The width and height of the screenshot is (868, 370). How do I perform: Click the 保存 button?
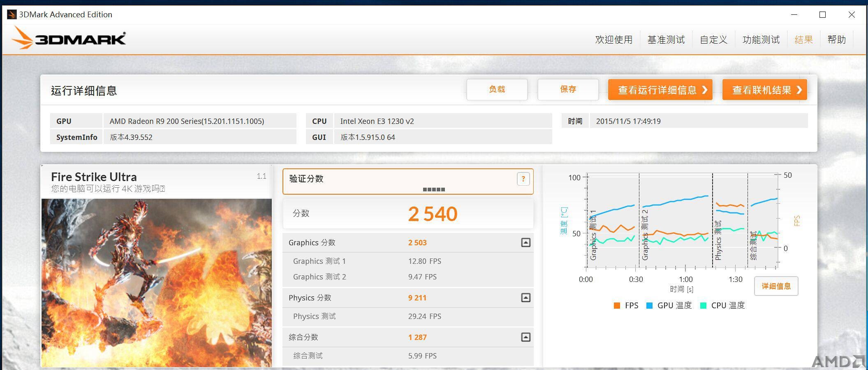[x=568, y=89]
